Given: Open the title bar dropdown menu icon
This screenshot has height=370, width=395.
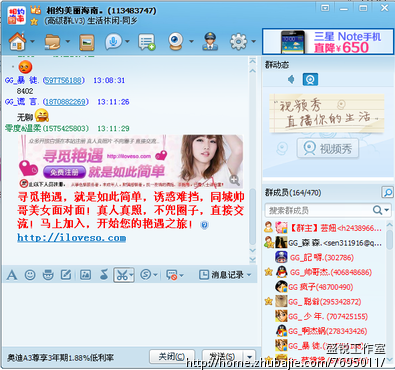Looking at the screenshot, I should pos(325,8).
